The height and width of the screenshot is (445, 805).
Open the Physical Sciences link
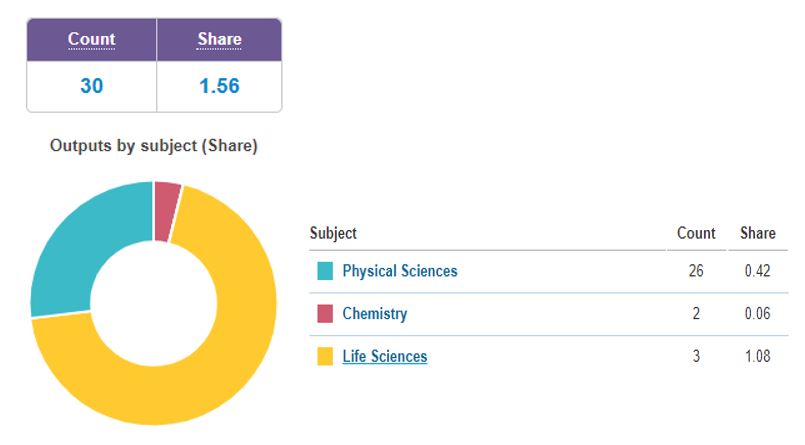[x=400, y=270]
